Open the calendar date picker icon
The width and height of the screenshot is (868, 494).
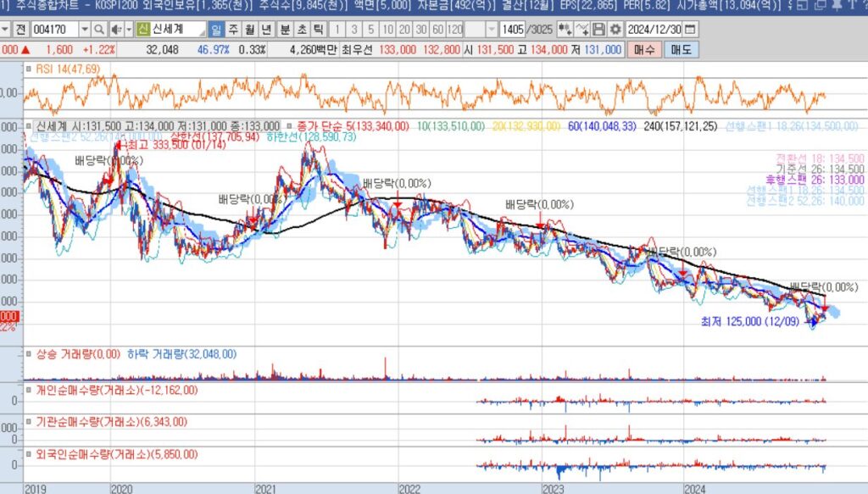click(690, 29)
